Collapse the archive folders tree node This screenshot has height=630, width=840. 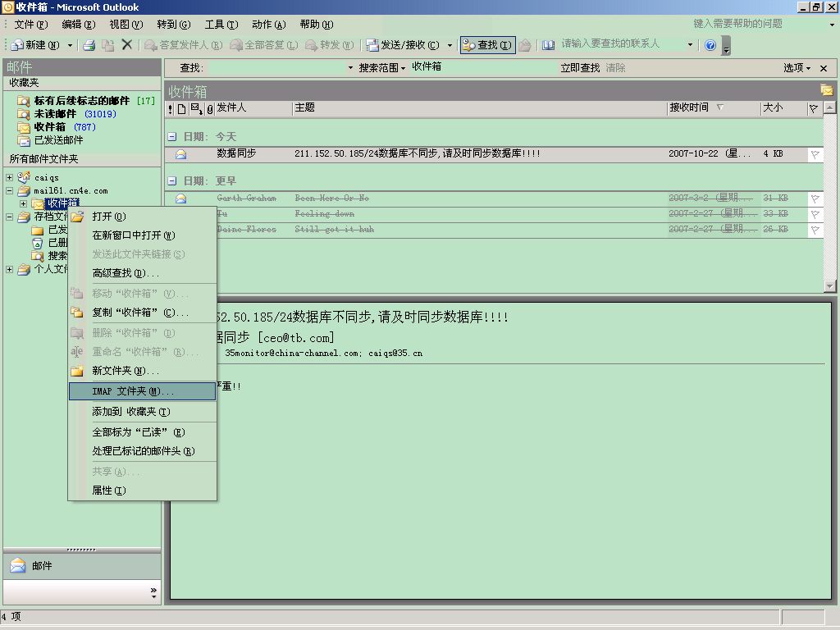(x=9, y=217)
